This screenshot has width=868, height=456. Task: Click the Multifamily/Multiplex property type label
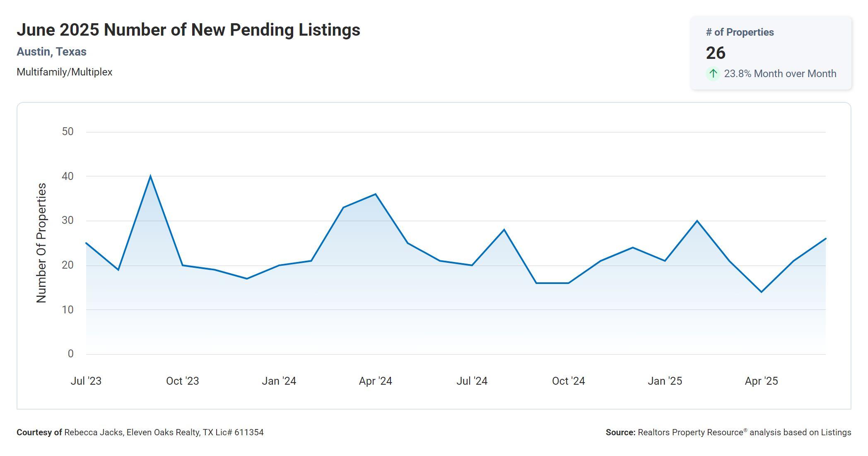tap(64, 72)
